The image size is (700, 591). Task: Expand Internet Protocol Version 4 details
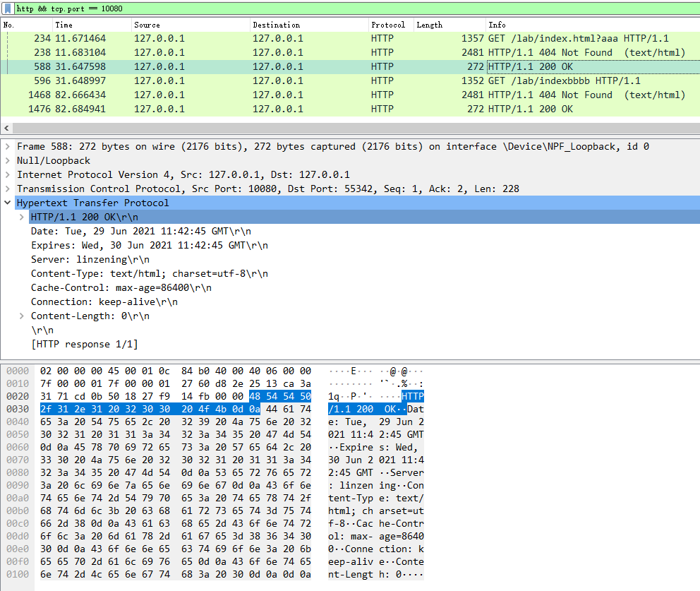pos(8,174)
